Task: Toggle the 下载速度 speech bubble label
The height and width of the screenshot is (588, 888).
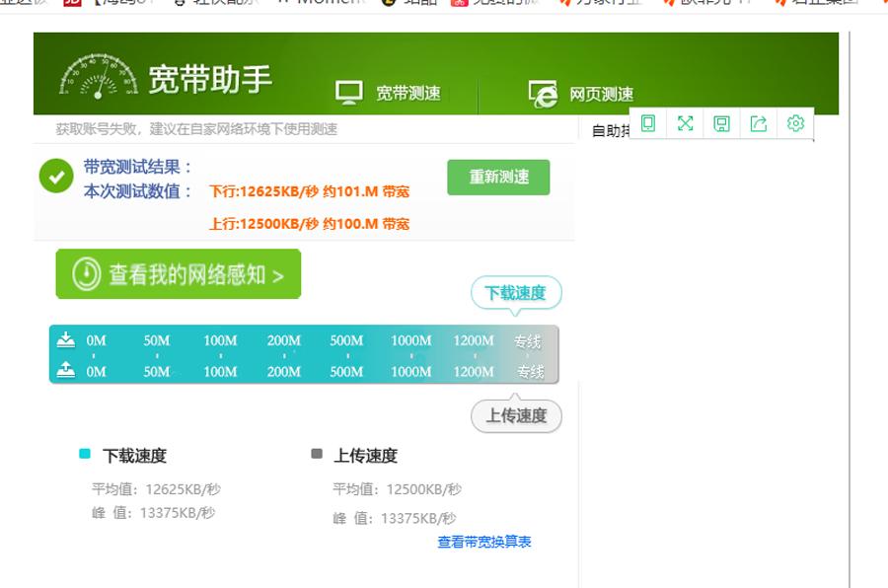Action: (515, 293)
